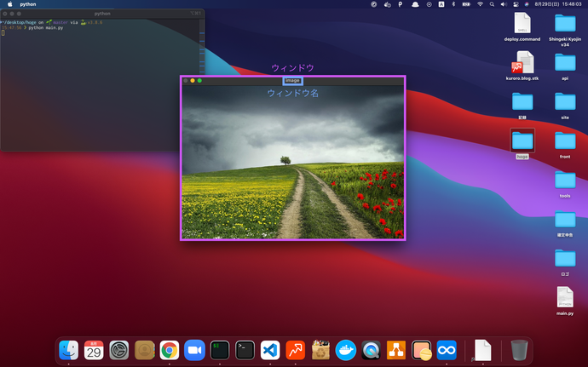Open the battery status menu

coord(466,4)
